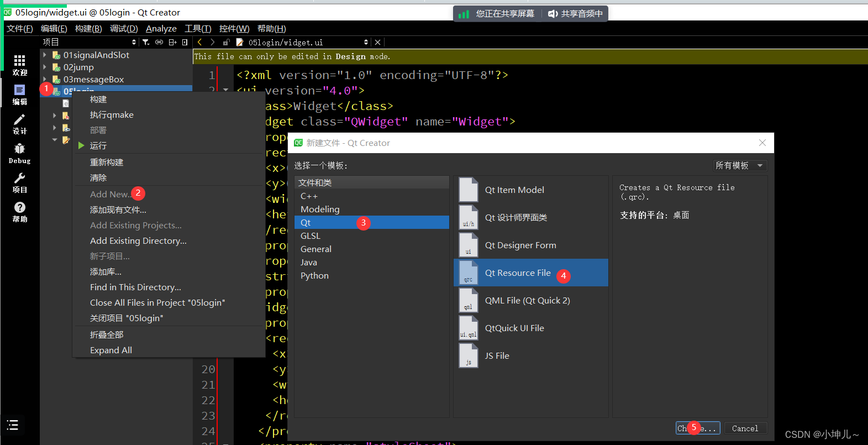Click the Cancel button in new file dialog

point(745,428)
